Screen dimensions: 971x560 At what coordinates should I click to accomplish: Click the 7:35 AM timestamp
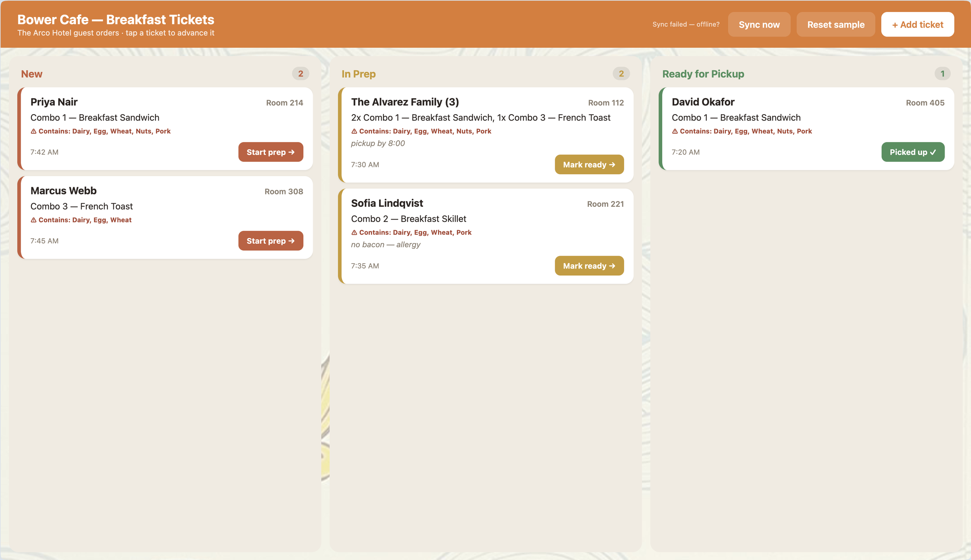click(x=365, y=266)
